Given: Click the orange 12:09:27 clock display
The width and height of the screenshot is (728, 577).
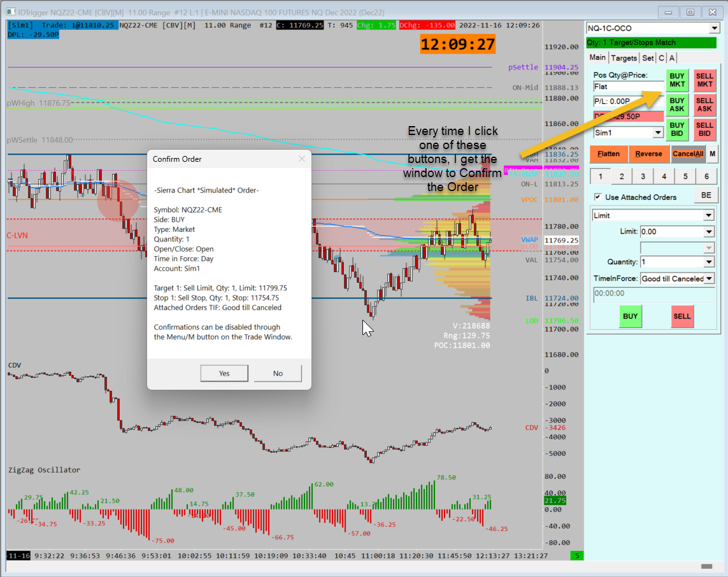Looking at the screenshot, I should pos(458,45).
